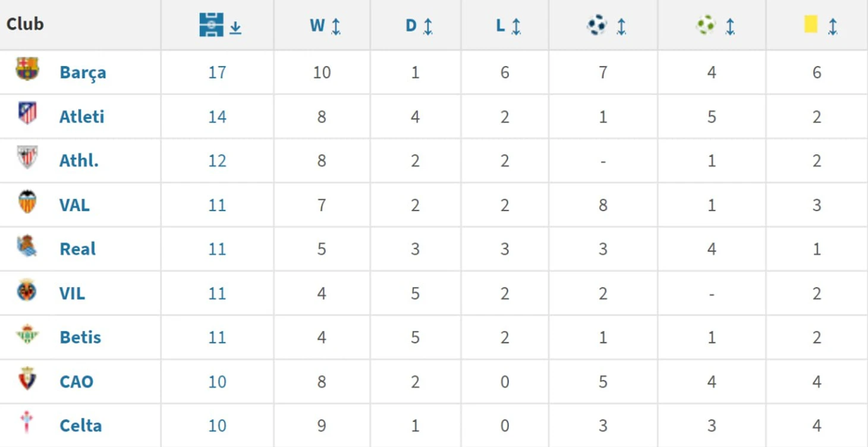
Task: Sort the table by L column
Action: [508, 26]
